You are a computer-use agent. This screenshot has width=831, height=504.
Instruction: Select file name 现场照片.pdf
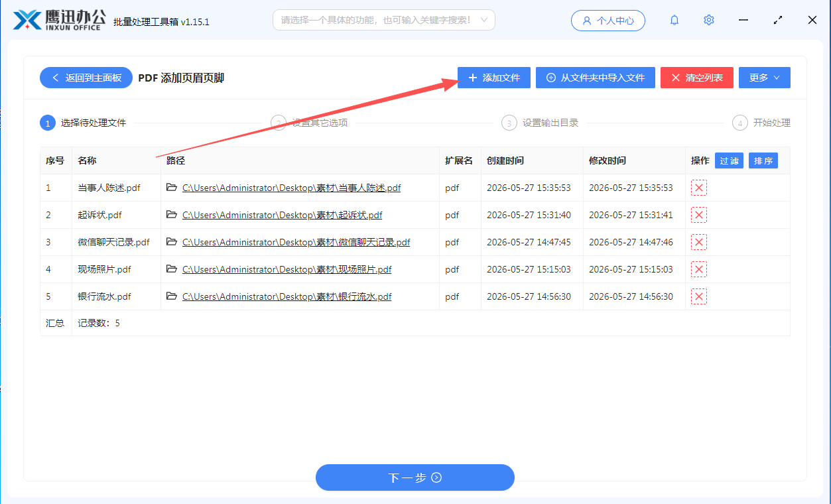(x=104, y=269)
